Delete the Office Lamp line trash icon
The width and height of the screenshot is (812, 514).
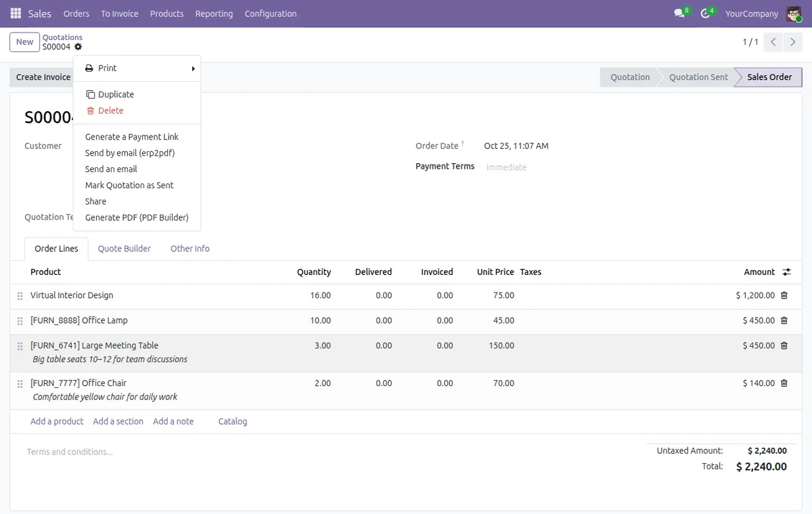[x=784, y=320]
